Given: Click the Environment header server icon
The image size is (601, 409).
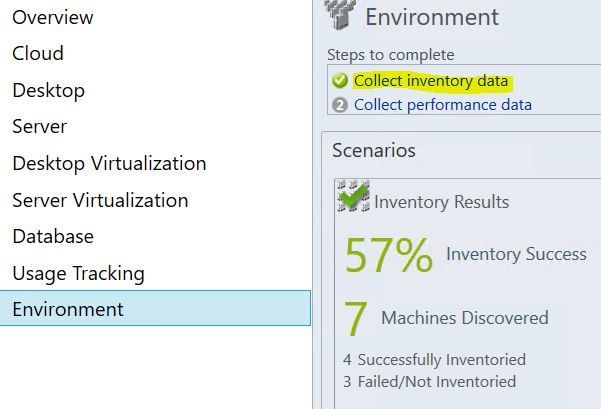Looking at the screenshot, I should click(x=340, y=13).
